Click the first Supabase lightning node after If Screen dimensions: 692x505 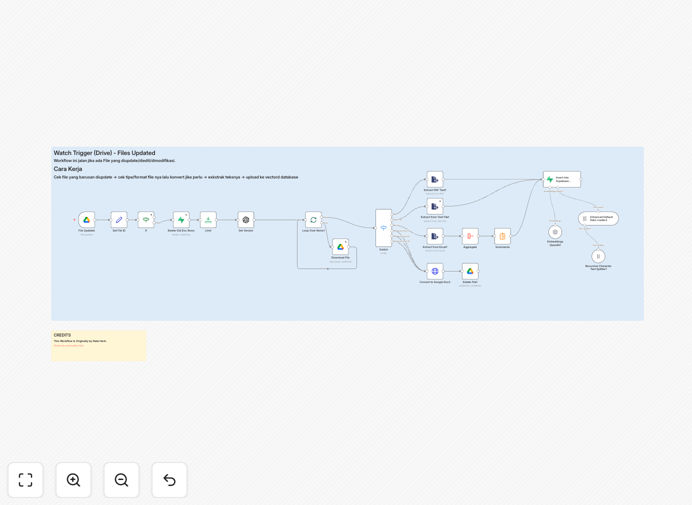[x=181, y=220]
